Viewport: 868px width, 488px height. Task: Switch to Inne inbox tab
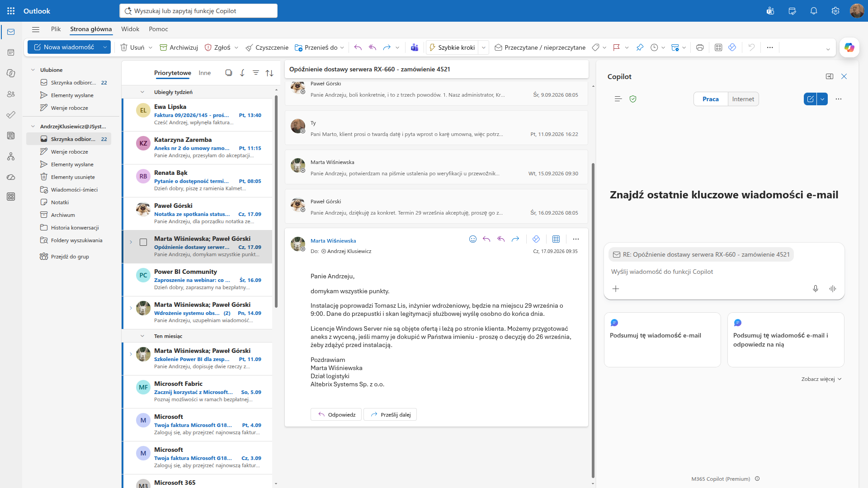tap(205, 73)
